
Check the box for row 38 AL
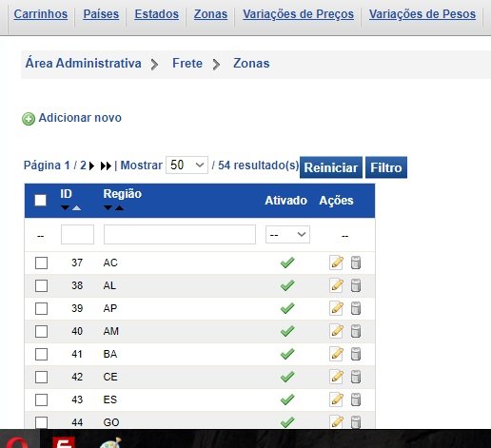pyautogui.click(x=41, y=285)
